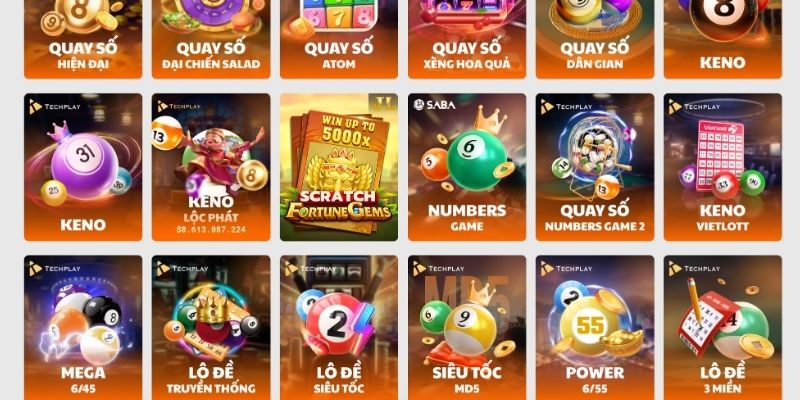
Task: Launch Siêu Tốc MD5 game
Action: (x=467, y=328)
